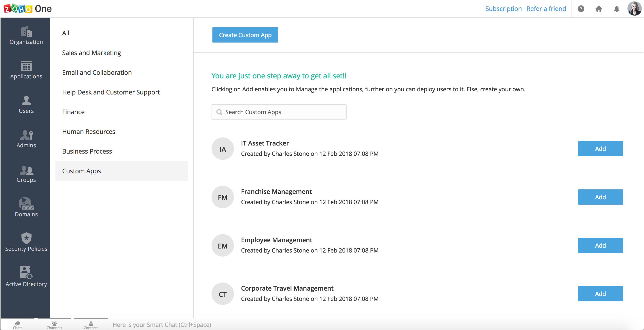Add Corporate Travel Management app

click(600, 294)
